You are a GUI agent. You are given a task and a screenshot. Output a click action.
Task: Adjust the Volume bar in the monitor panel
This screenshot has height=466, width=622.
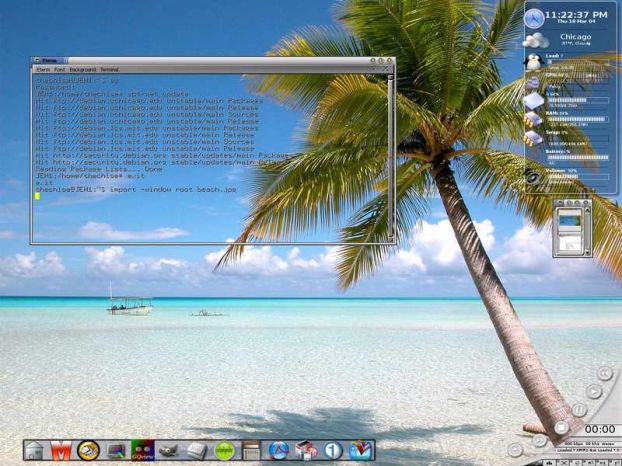pos(578,176)
